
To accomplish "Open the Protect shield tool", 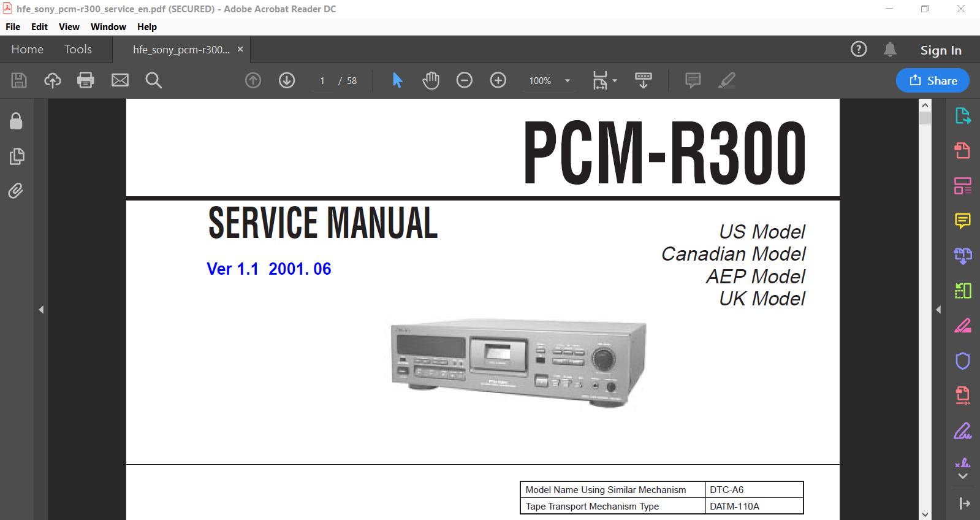I will (963, 361).
